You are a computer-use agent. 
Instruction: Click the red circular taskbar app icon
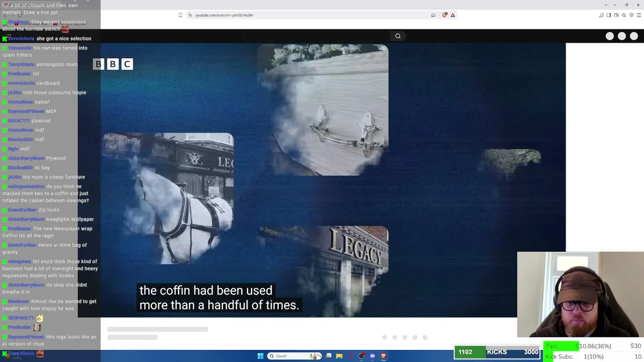point(350,356)
